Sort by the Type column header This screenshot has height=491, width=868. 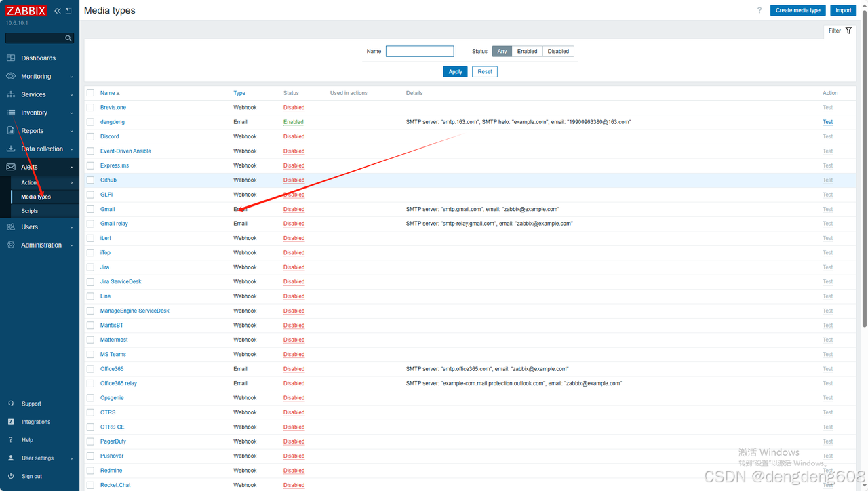[x=239, y=93]
